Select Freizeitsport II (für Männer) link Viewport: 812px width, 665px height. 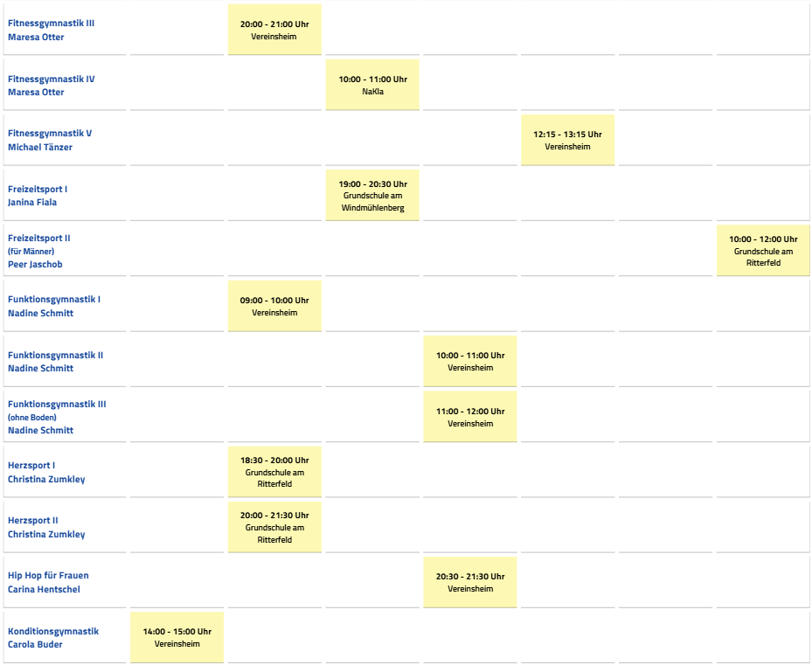click(x=39, y=239)
